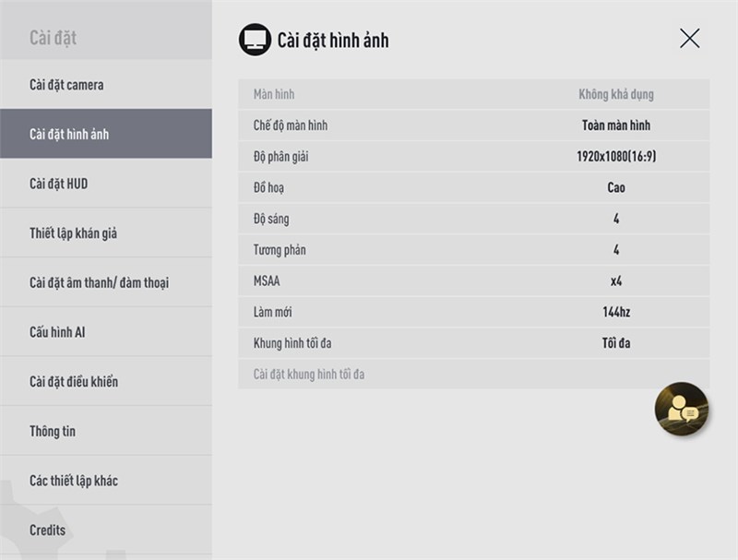Open Cài đặt điều khiển section

coord(106,381)
